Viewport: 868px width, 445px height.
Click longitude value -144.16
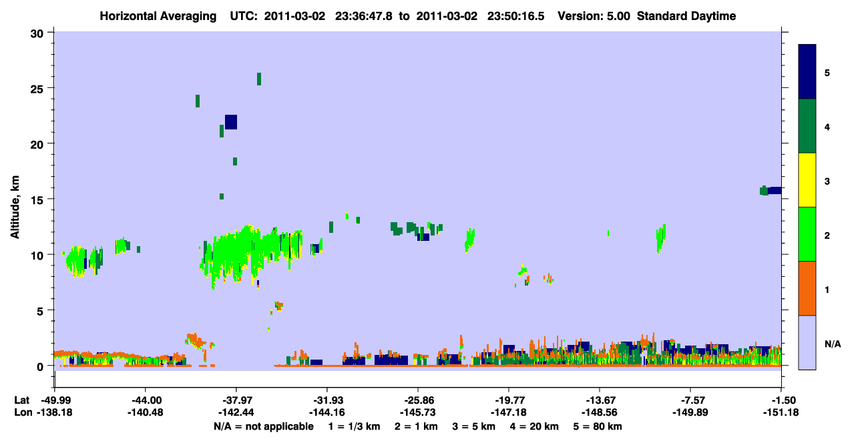327,412
